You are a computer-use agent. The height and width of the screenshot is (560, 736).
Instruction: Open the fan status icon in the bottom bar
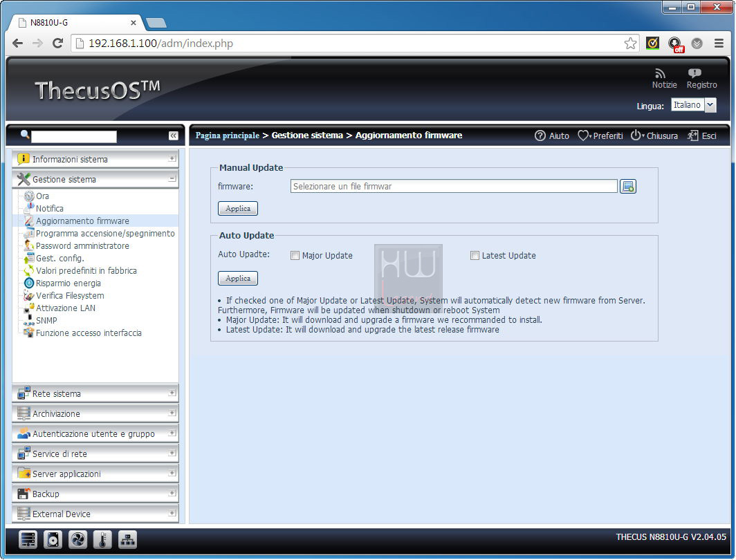77,540
